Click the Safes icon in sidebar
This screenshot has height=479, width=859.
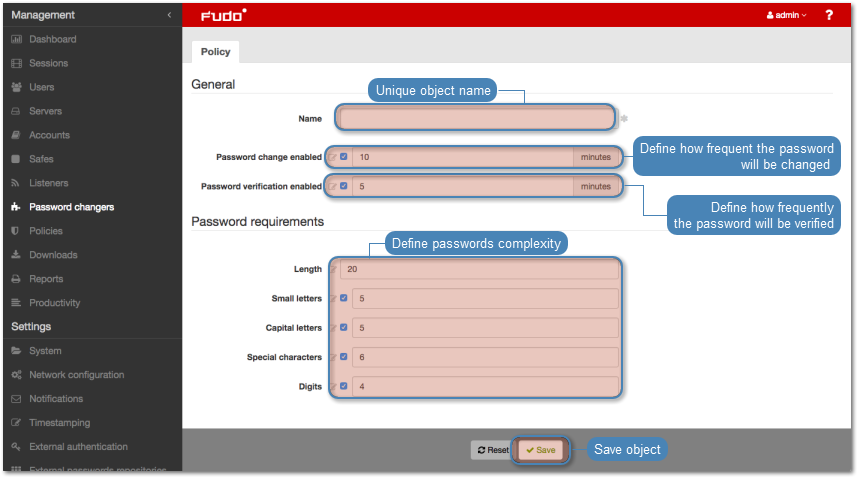pyautogui.click(x=16, y=159)
